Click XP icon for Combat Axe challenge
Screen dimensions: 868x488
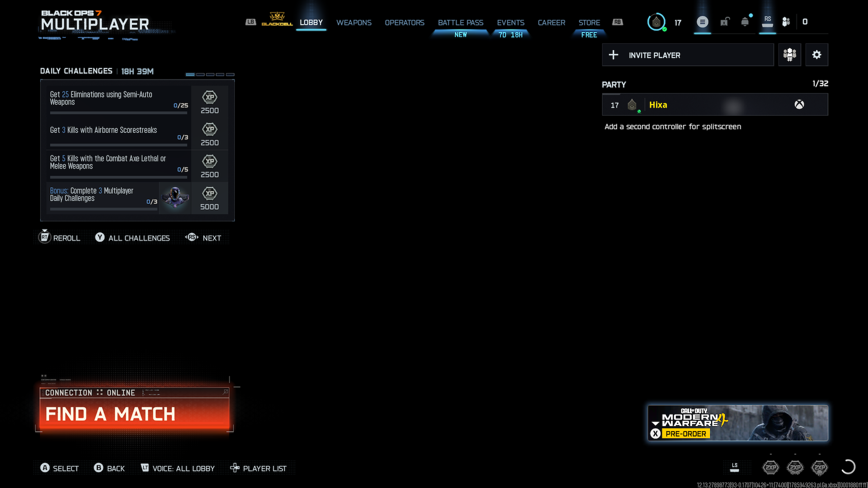(210, 161)
